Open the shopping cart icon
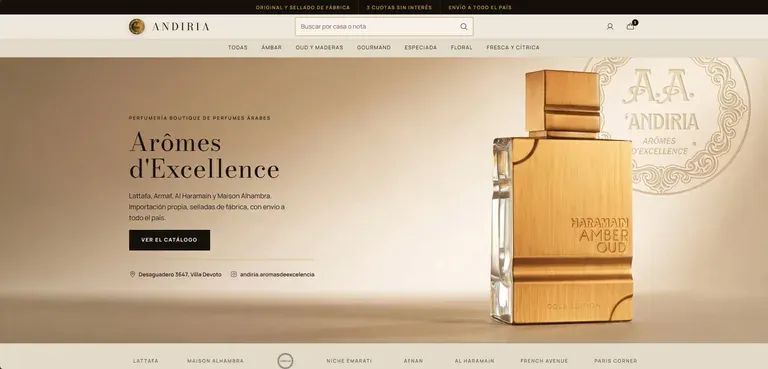The width and height of the screenshot is (768, 369). [x=631, y=26]
